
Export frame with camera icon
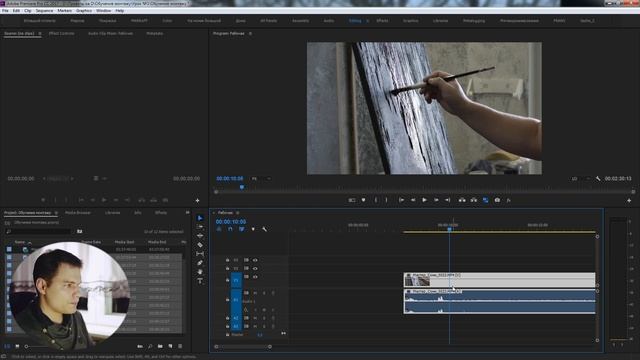pyautogui.click(x=497, y=200)
